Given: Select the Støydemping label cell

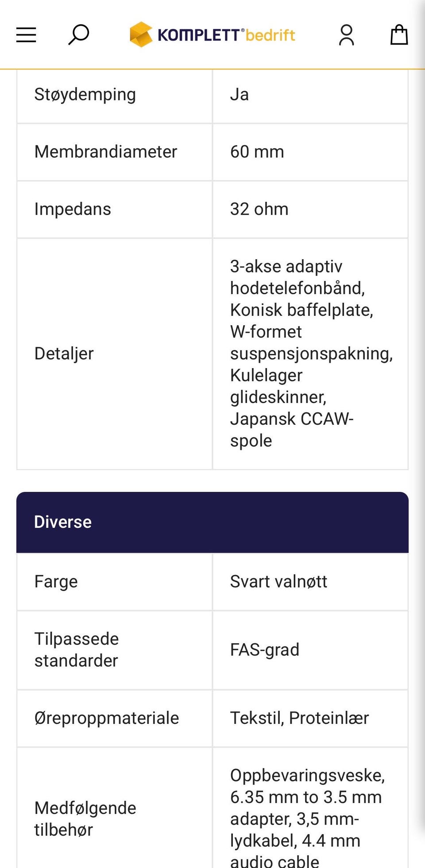Looking at the screenshot, I should pyautogui.click(x=115, y=95).
